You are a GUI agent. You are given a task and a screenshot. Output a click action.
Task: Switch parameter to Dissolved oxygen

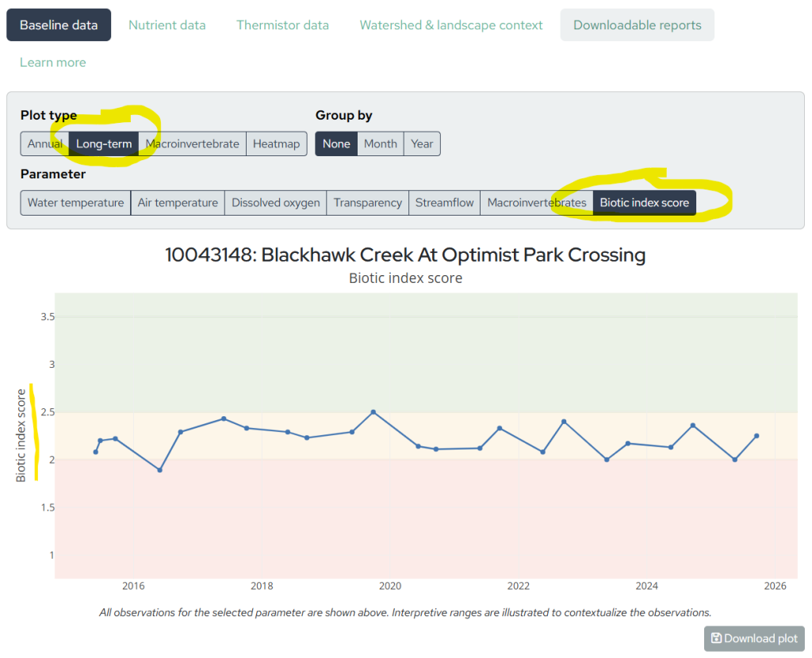coord(275,202)
